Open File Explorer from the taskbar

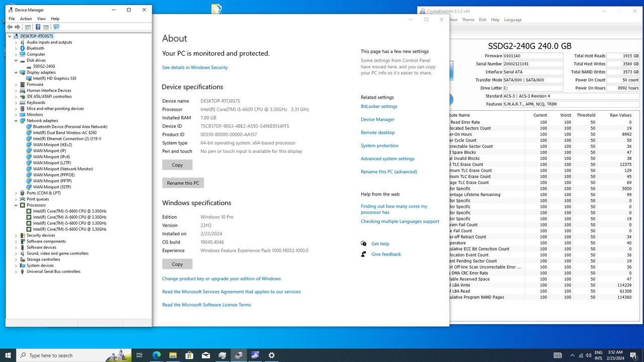click(173, 355)
